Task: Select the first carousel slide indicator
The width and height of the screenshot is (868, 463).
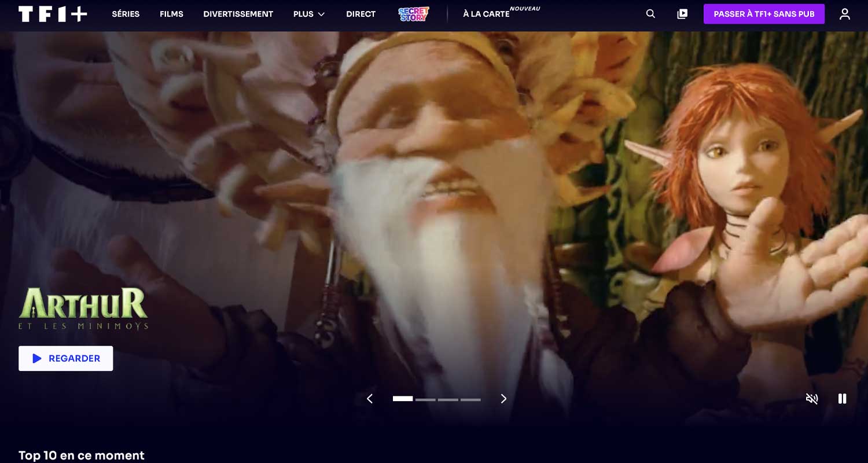Action: pyautogui.click(x=403, y=399)
